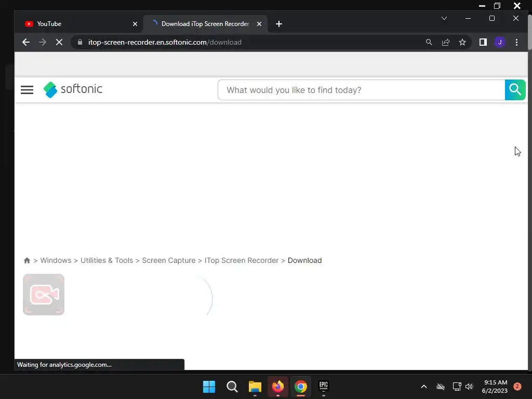The width and height of the screenshot is (532, 399).
Task: Switch to Chrome in taskbar
Action: 301,387
